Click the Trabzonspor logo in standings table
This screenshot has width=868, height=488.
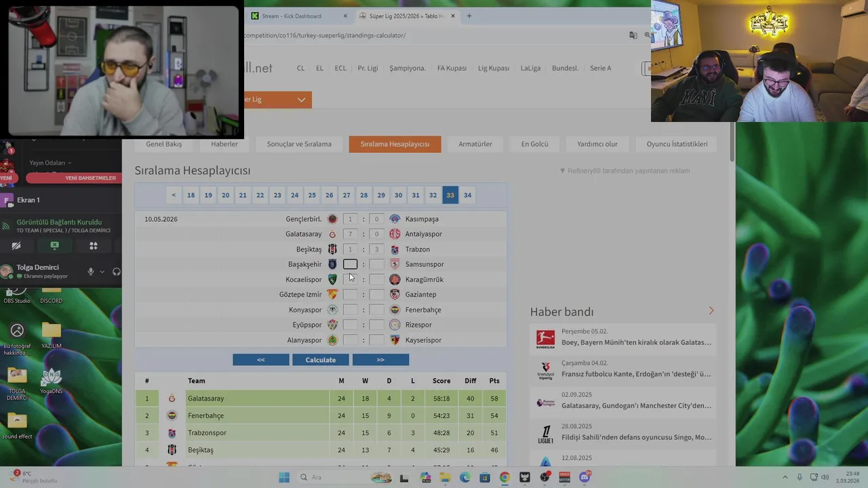pyautogui.click(x=172, y=432)
